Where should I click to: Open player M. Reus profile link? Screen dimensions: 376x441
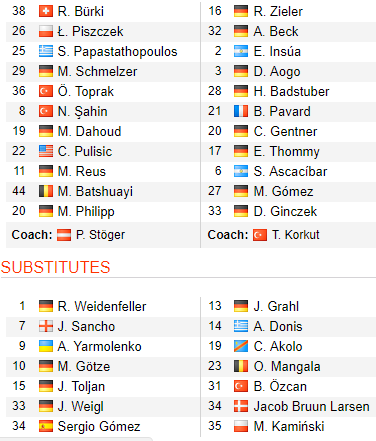tap(82, 171)
